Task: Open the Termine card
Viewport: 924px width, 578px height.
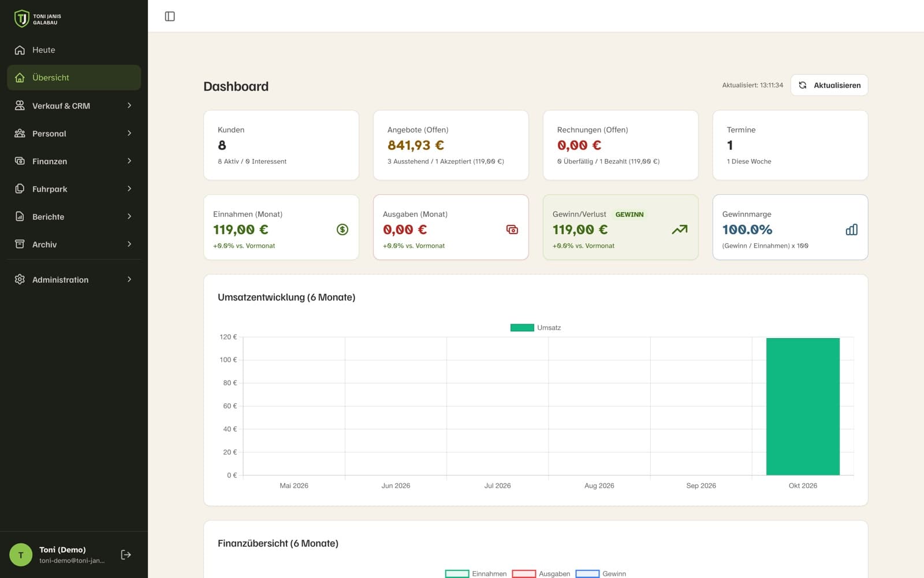Action: pyautogui.click(x=790, y=145)
